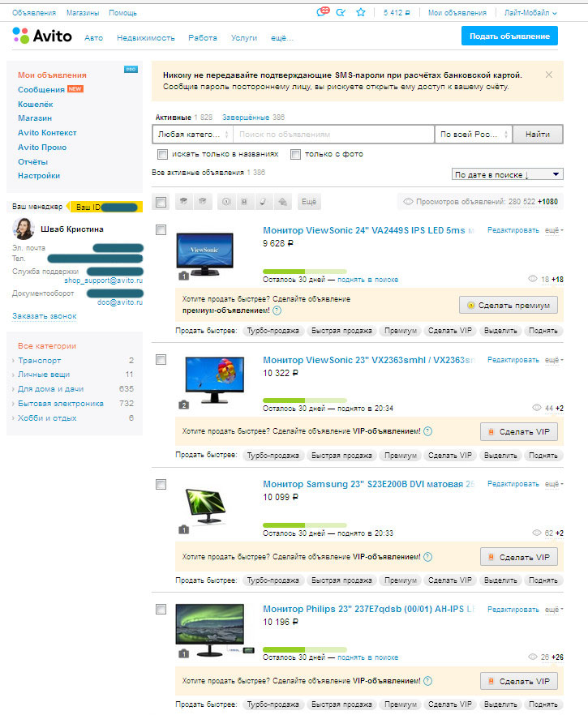
Task: Click views eye icon for ViewSonic 23" listing
Action: pyautogui.click(x=536, y=408)
